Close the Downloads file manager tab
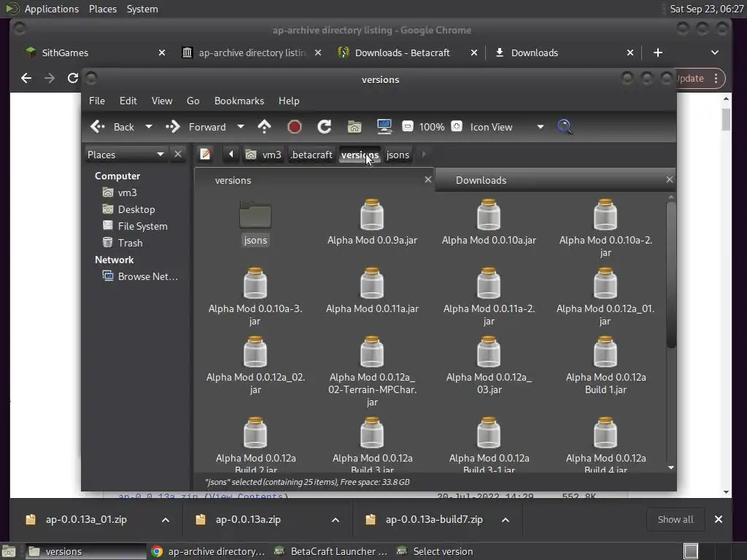747x560 pixels. [x=670, y=179]
